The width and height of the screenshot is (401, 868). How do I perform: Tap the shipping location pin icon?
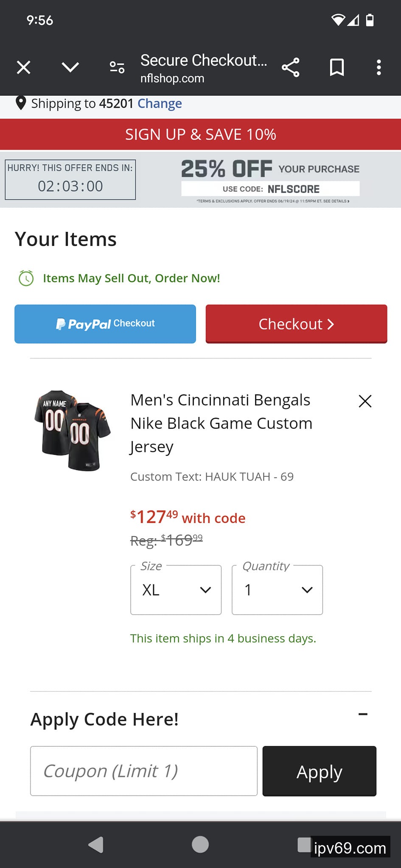coord(21,103)
